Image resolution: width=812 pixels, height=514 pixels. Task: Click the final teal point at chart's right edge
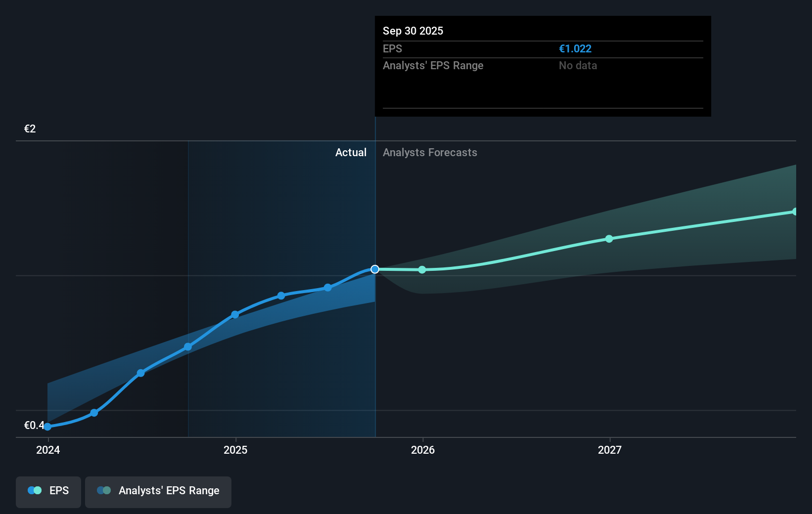(795, 212)
